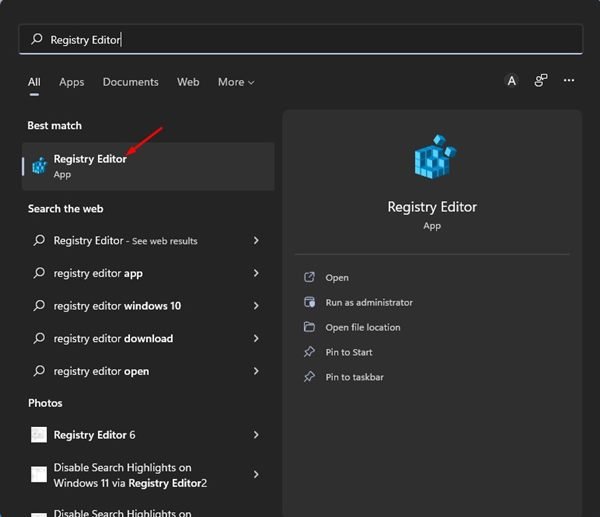Image resolution: width=600 pixels, height=517 pixels.
Task: Click the large Registry Editor icon in the preview pane
Action: click(435, 157)
